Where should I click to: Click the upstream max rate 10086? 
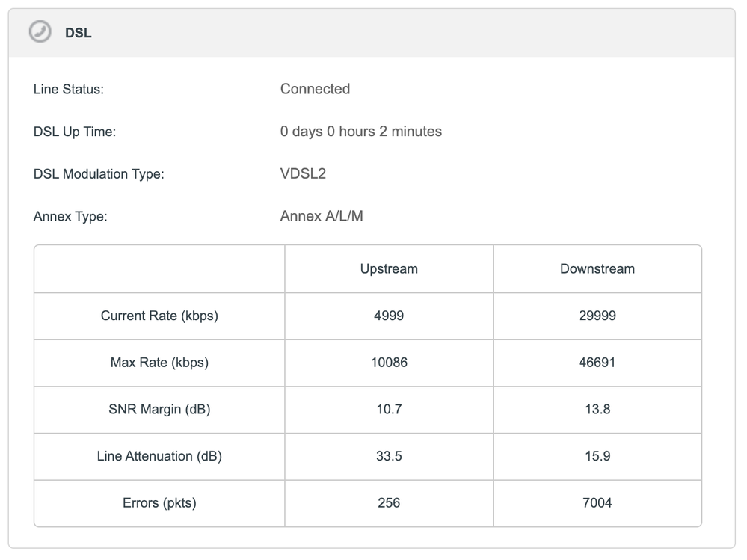(x=389, y=363)
